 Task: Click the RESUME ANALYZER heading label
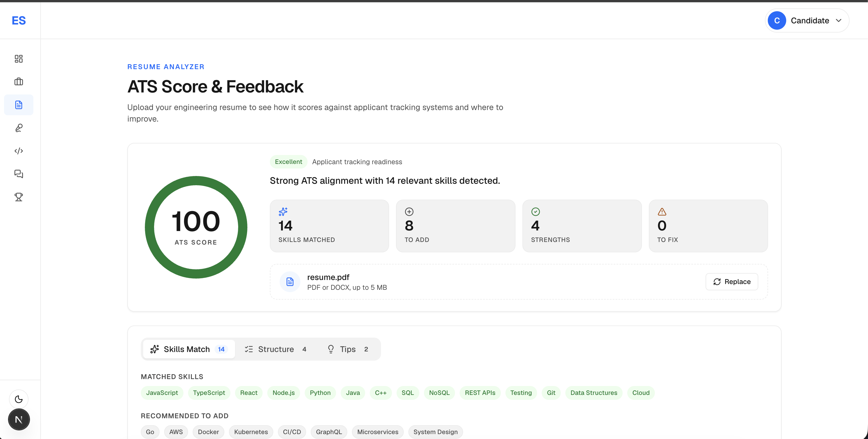[x=166, y=67]
